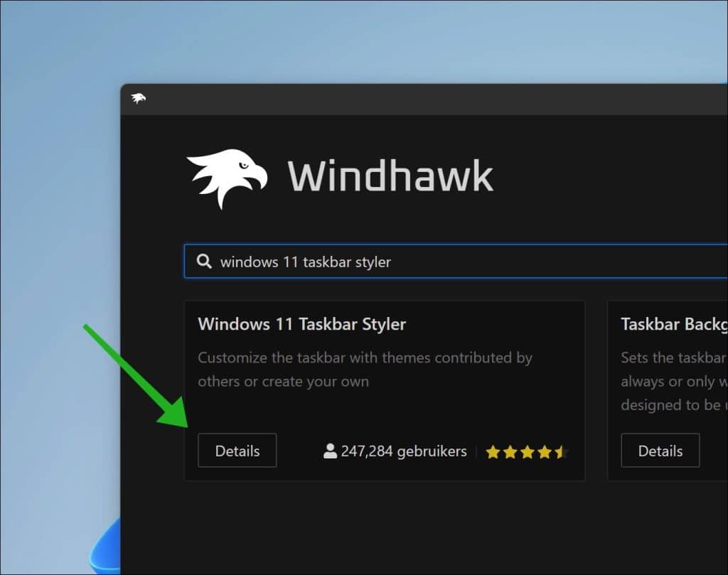Click the 'Sets the taskbar' description text
This screenshot has height=575, width=728.
[x=673, y=358]
